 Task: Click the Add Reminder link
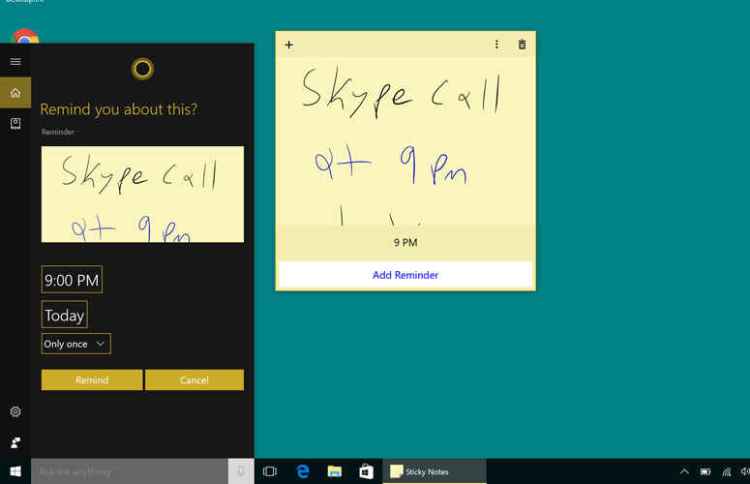(406, 275)
